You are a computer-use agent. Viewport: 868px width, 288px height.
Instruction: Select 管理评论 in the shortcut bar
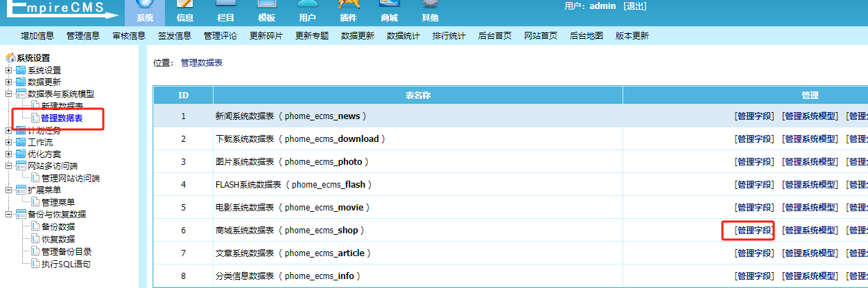pos(220,36)
